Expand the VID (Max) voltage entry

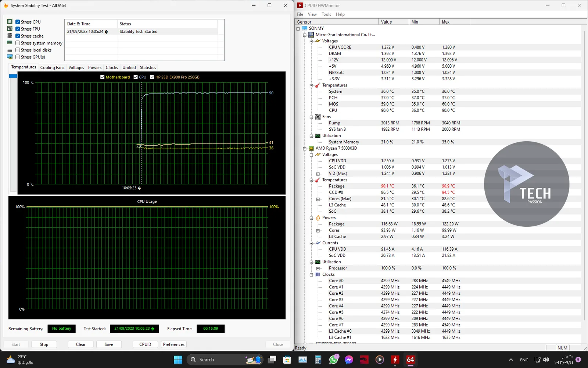[x=318, y=174]
